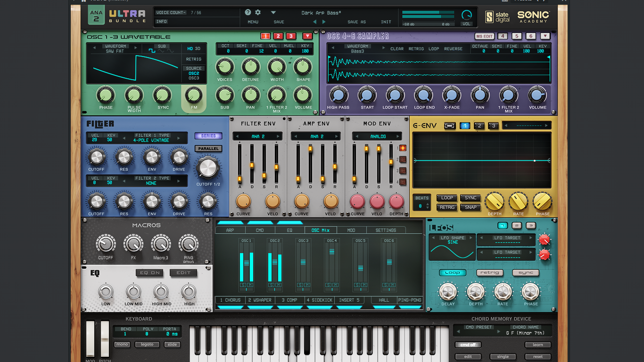
Task: Open the settings gear icon in header
Action: pyautogui.click(x=258, y=12)
